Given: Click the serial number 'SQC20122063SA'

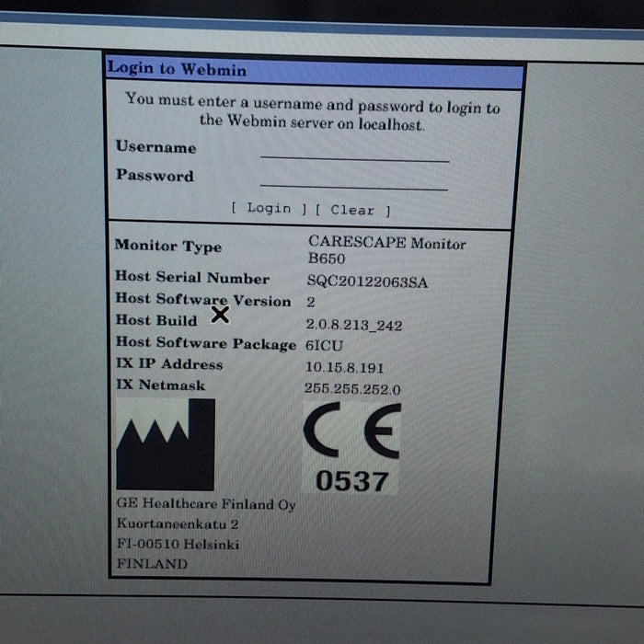Looking at the screenshot, I should [367, 282].
